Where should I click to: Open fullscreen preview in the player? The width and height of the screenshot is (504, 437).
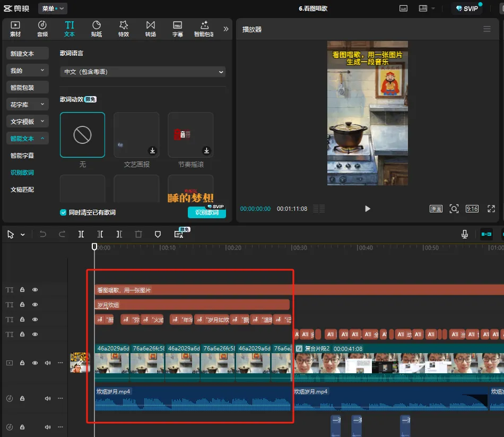click(x=491, y=209)
